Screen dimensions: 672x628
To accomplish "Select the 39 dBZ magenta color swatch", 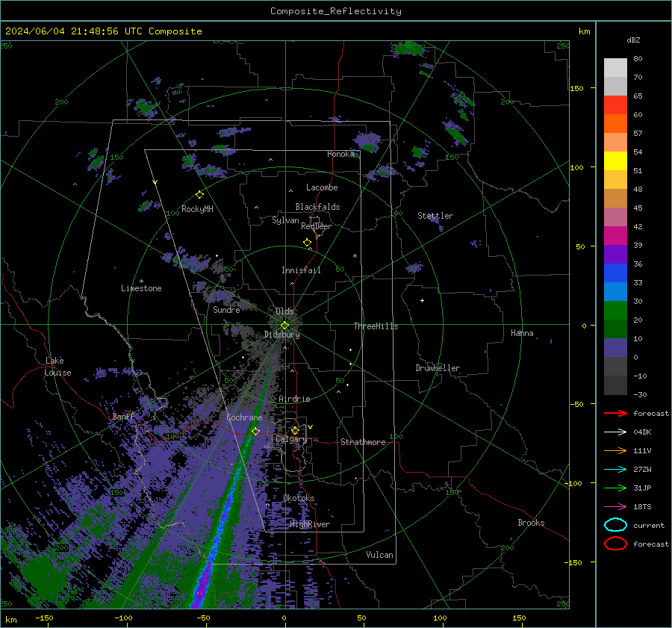I will tap(615, 235).
